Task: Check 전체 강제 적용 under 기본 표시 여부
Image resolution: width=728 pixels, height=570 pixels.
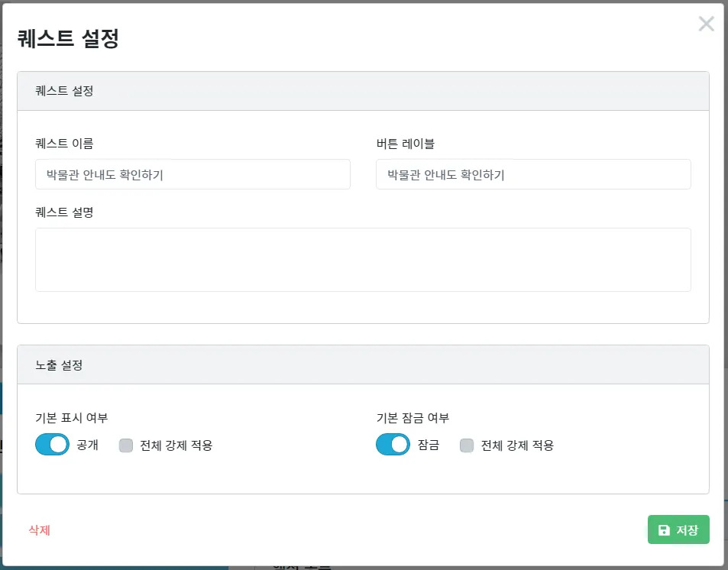Action: click(126, 445)
